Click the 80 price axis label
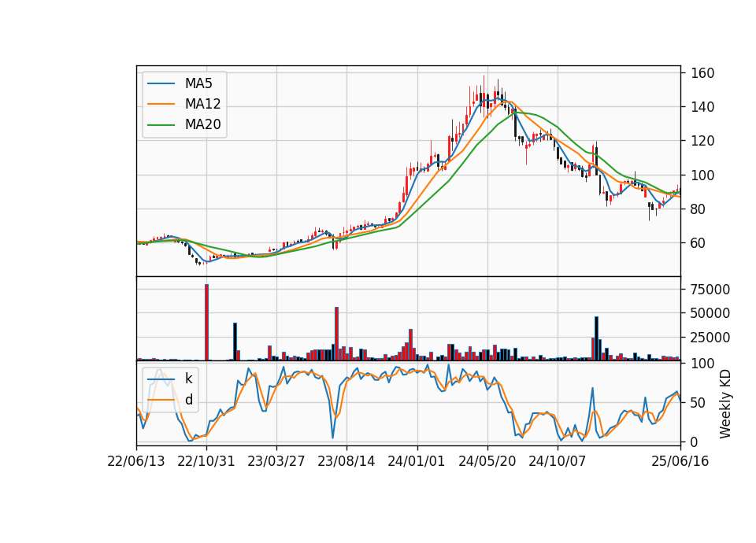This screenshot has width=756, height=543. pyautogui.click(x=699, y=209)
